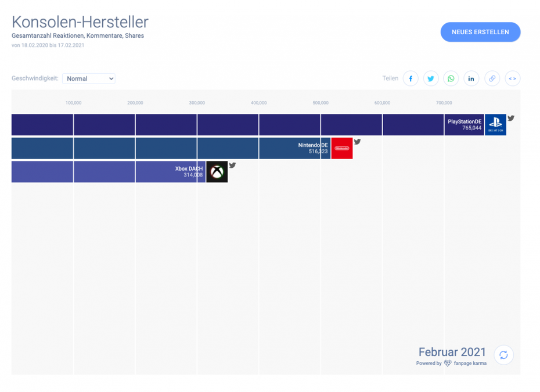This screenshot has height=392, width=540.
Task: Copy the chart link icon
Action: (x=492, y=78)
